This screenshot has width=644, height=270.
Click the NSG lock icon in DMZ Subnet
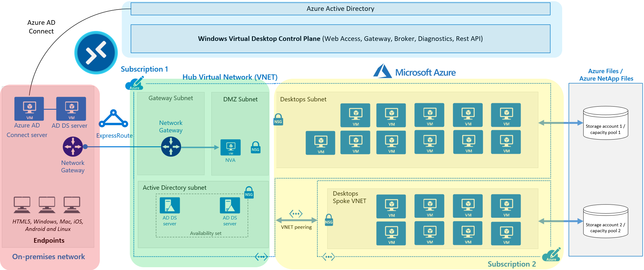(256, 148)
